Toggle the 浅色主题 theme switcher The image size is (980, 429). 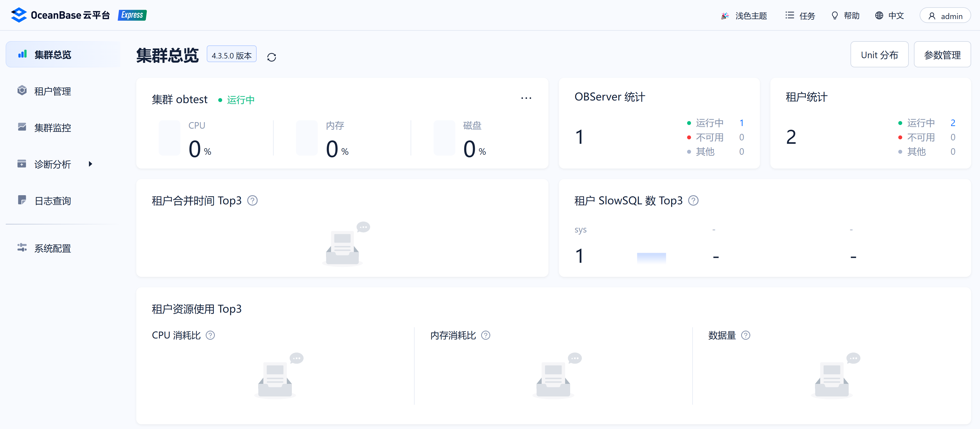tap(744, 16)
